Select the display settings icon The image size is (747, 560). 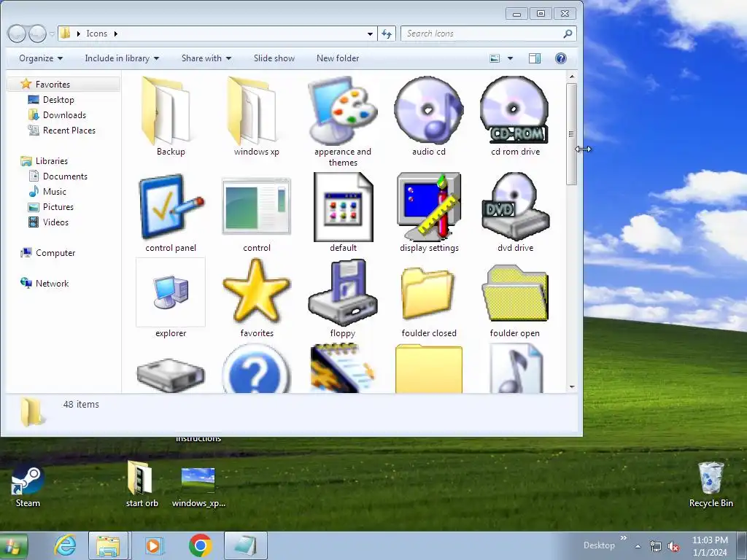tap(429, 213)
